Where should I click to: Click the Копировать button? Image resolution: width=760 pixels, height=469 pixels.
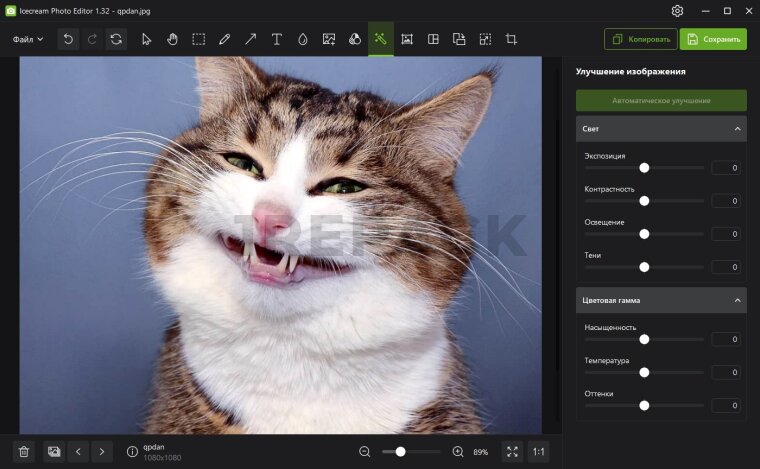point(640,39)
